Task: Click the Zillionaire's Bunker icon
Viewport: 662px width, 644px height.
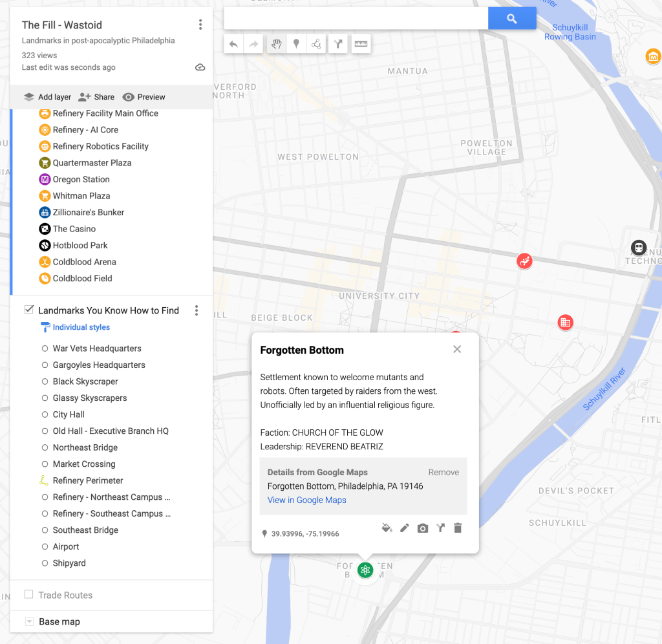Action: click(45, 212)
